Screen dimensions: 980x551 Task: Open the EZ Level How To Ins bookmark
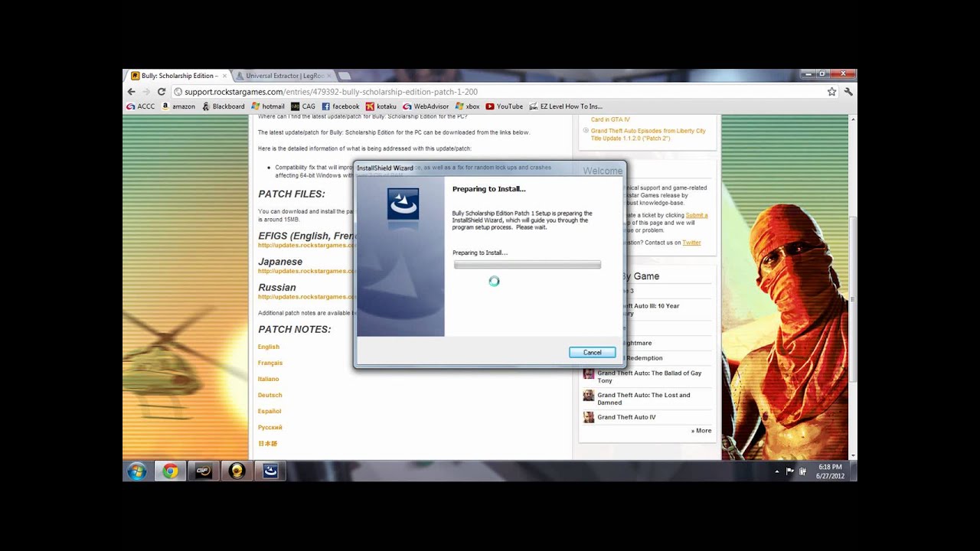(x=566, y=106)
